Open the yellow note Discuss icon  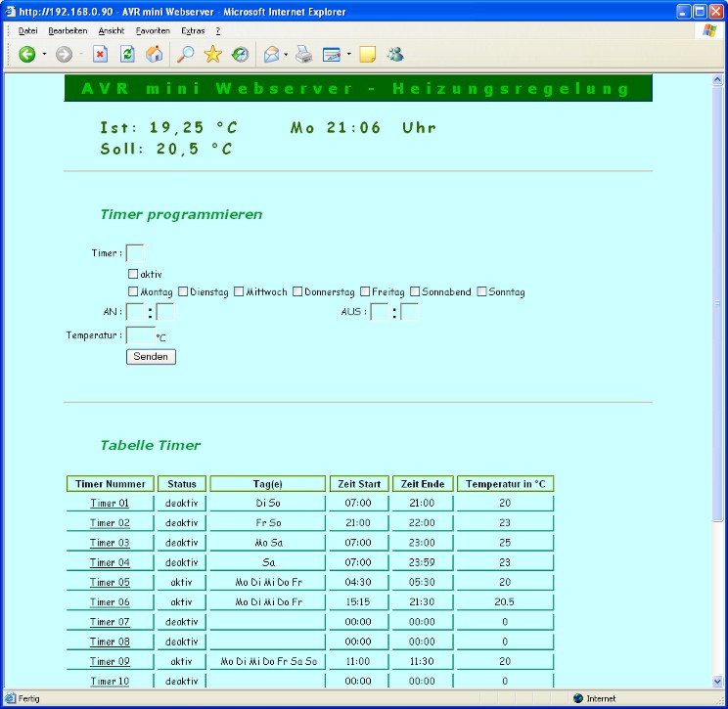(367, 55)
